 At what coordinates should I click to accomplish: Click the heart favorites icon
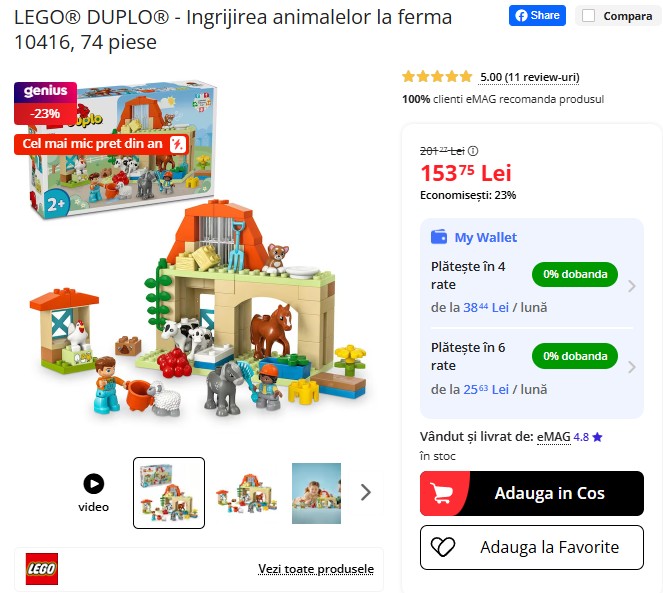[x=443, y=547]
